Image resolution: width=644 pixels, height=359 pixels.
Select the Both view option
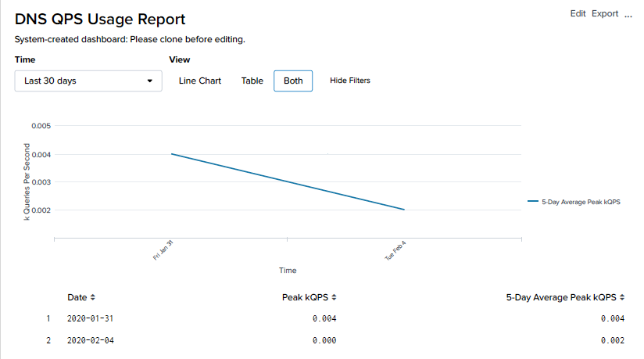pos(293,81)
